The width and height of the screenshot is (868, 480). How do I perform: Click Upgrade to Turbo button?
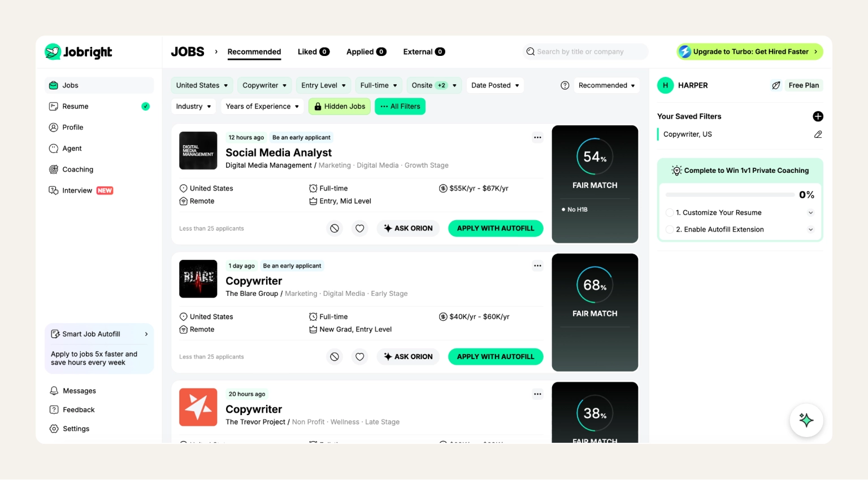tap(750, 51)
